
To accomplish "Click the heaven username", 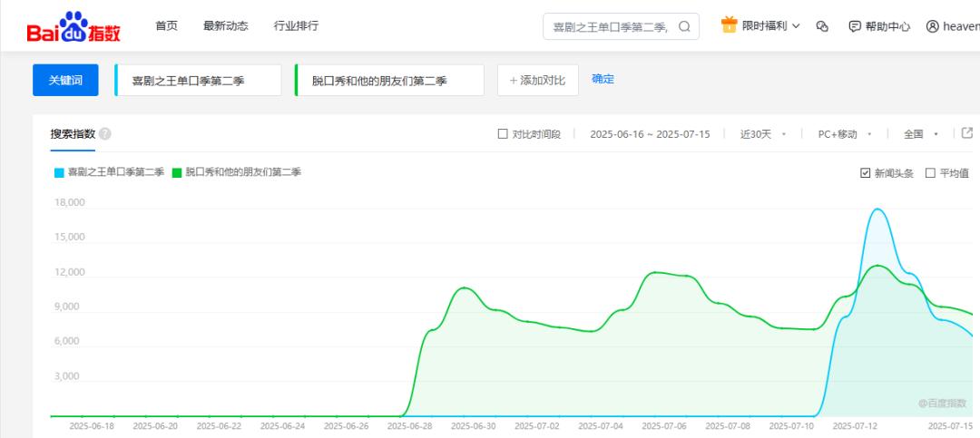I will 961,26.
